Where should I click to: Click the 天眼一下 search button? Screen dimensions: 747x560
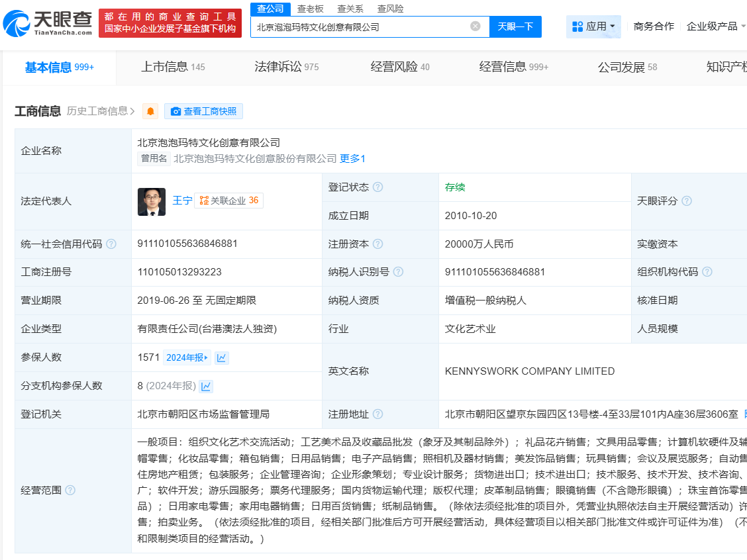click(515, 26)
